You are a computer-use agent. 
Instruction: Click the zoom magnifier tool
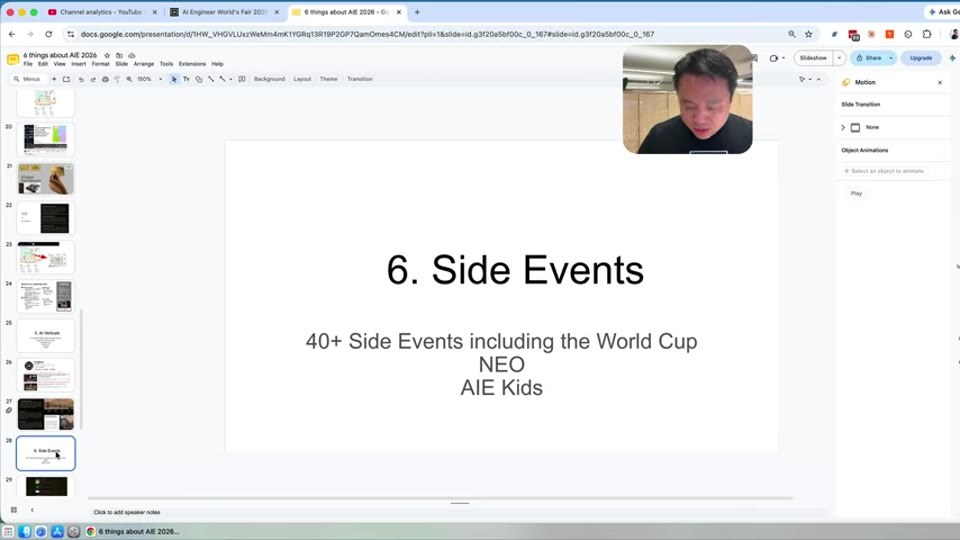pos(129,79)
